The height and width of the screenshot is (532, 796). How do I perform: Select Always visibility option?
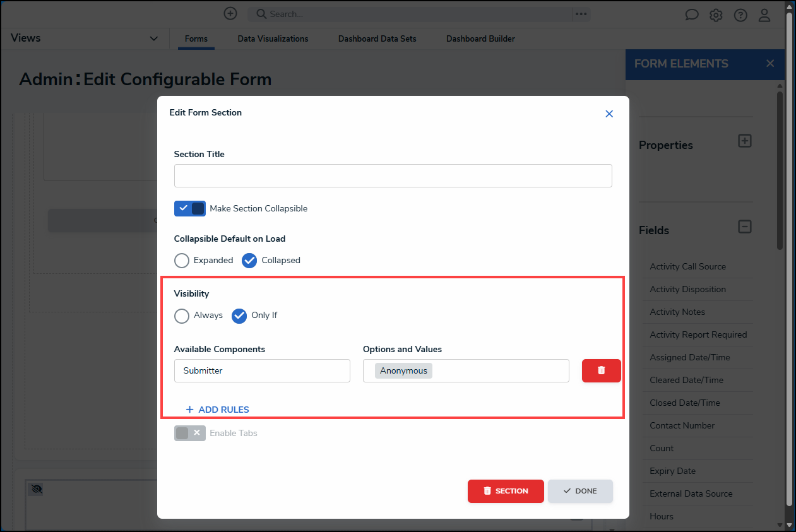coord(182,315)
